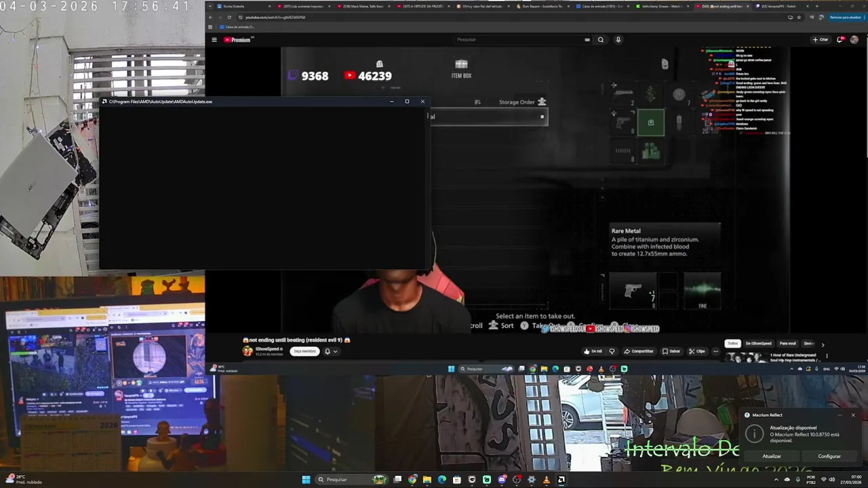Open the volume tray icon
The height and width of the screenshot is (488, 868).
click(832, 480)
